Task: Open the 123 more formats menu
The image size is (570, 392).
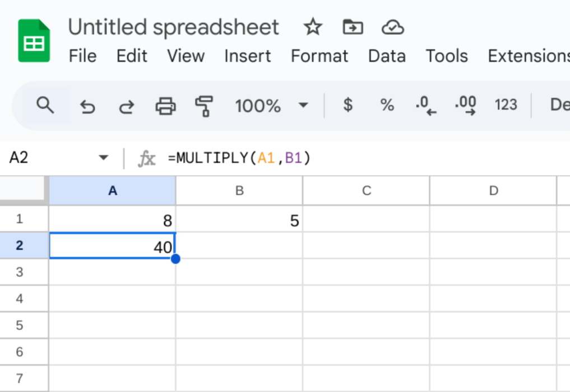Action: tap(506, 105)
